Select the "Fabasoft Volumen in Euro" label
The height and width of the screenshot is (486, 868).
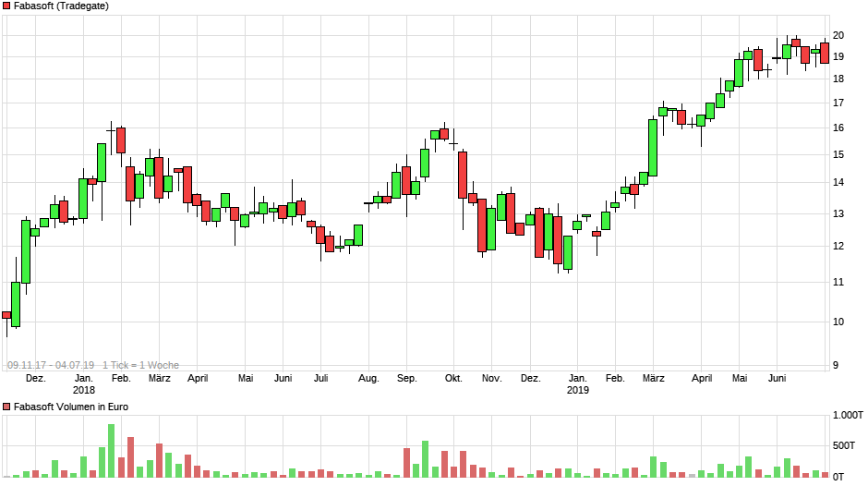pyautogui.click(x=71, y=407)
